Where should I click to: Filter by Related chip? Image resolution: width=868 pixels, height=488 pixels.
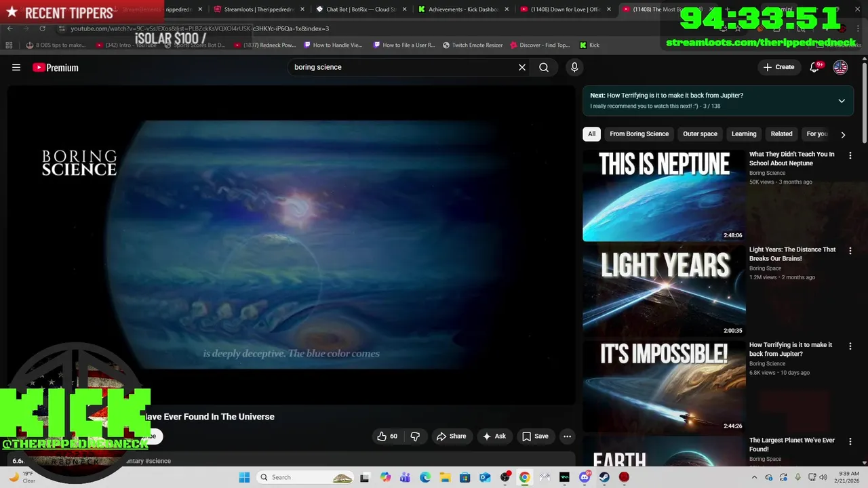781,134
